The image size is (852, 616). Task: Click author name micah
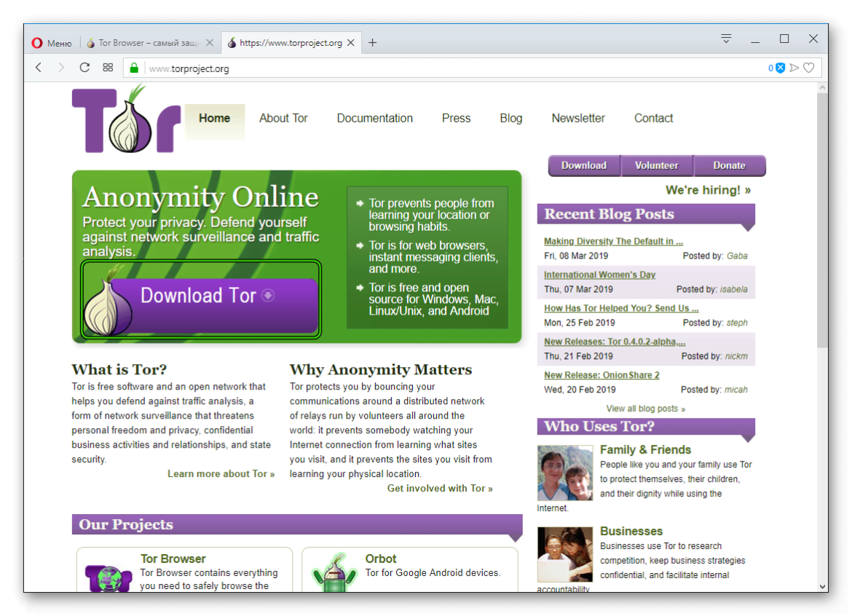click(735, 390)
